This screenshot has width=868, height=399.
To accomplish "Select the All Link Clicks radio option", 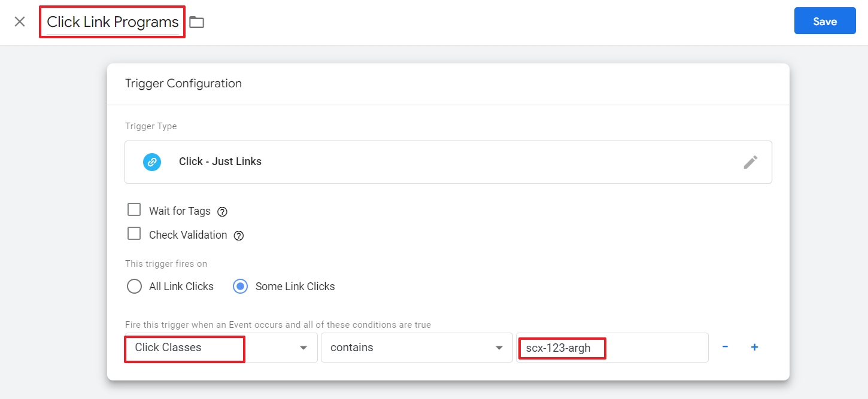I will 134,287.
